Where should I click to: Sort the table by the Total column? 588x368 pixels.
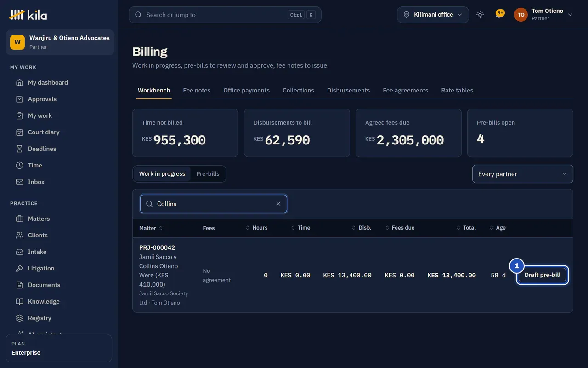pyautogui.click(x=466, y=228)
